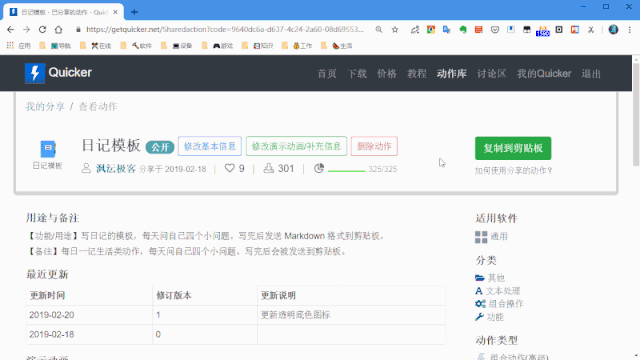Click 修改演示动画/补充信息 button
This screenshot has height=360, width=640.
tap(296, 146)
